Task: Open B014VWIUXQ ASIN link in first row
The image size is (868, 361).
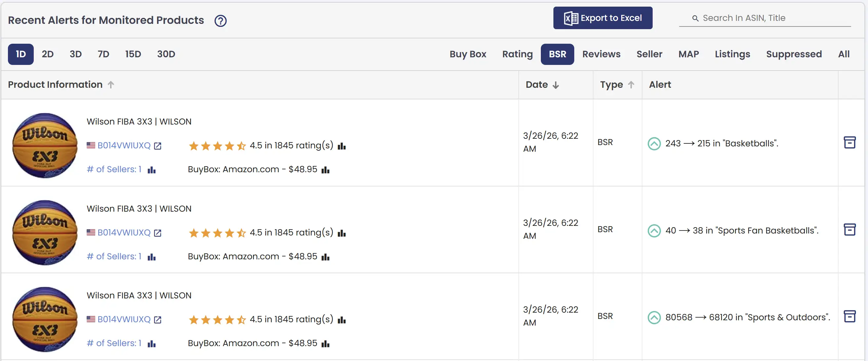Action: pyautogui.click(x=124, y=145)
